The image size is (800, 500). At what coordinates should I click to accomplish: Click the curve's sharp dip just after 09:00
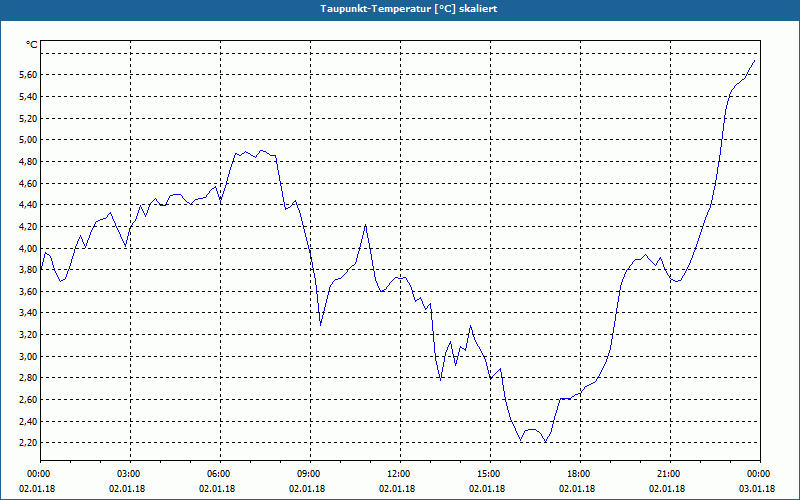[x=320, y=325]
